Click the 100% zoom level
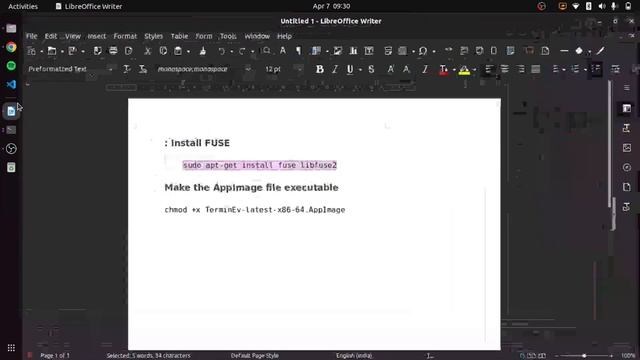The width and height of the screenshot is (640, 360). [x=628, y=356]
